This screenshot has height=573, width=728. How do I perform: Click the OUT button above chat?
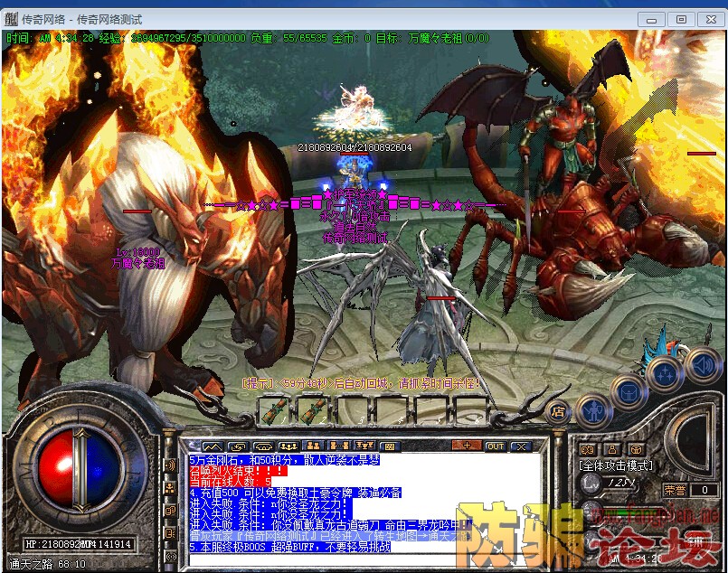496,446
